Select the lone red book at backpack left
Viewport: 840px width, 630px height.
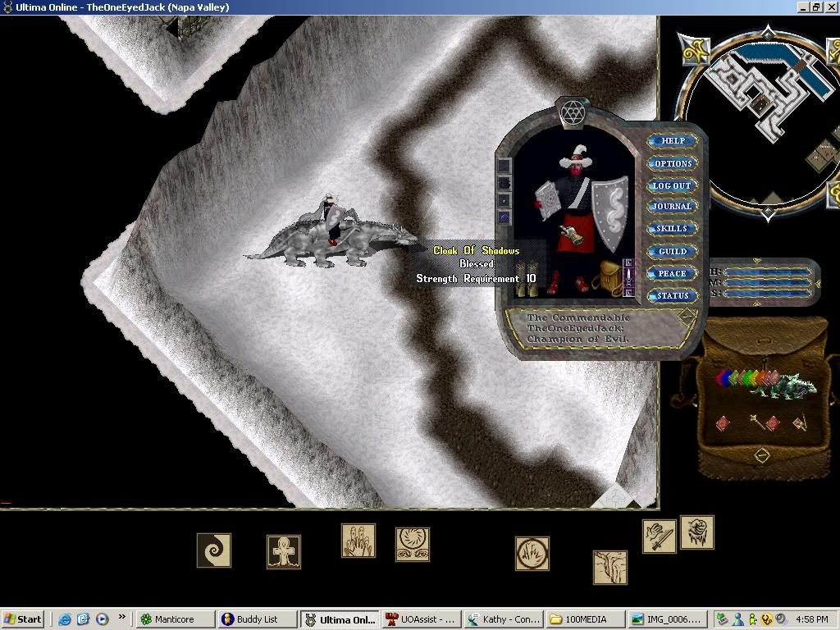[724, 423]
